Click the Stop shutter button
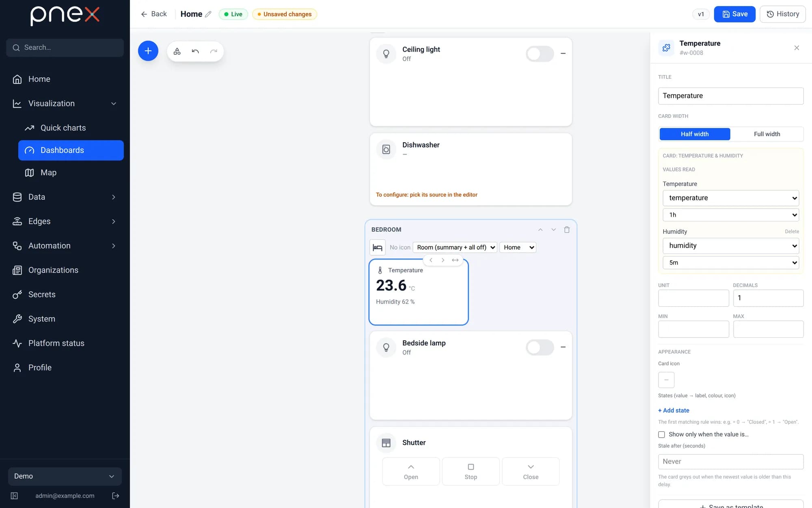 [471, 471]
